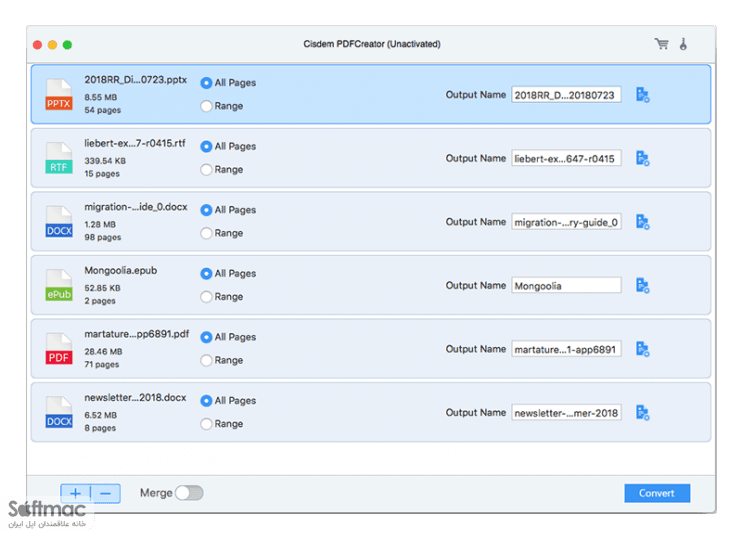Click the 15 pages count text
The image size is (742, 540).
[x=102, y=174]
